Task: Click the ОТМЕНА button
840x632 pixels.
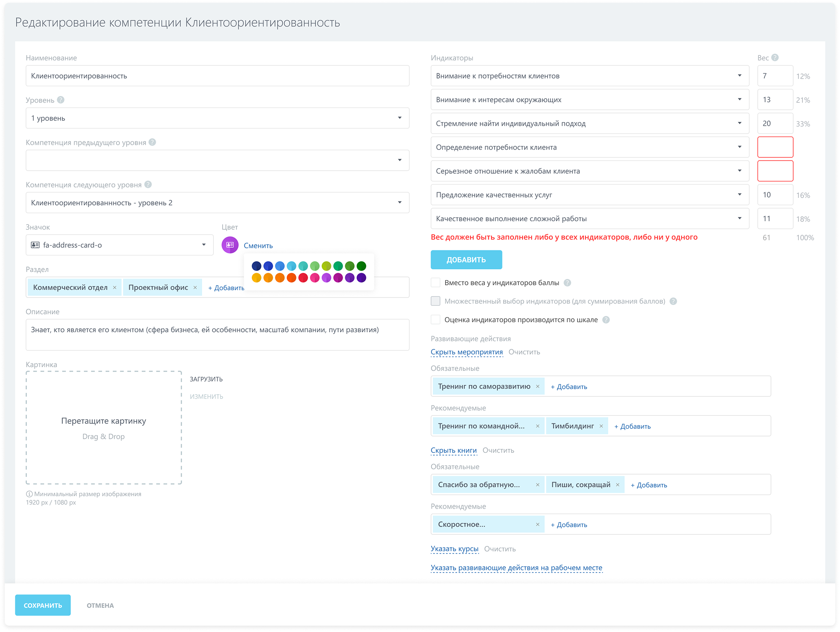Action: click(100, 606)
